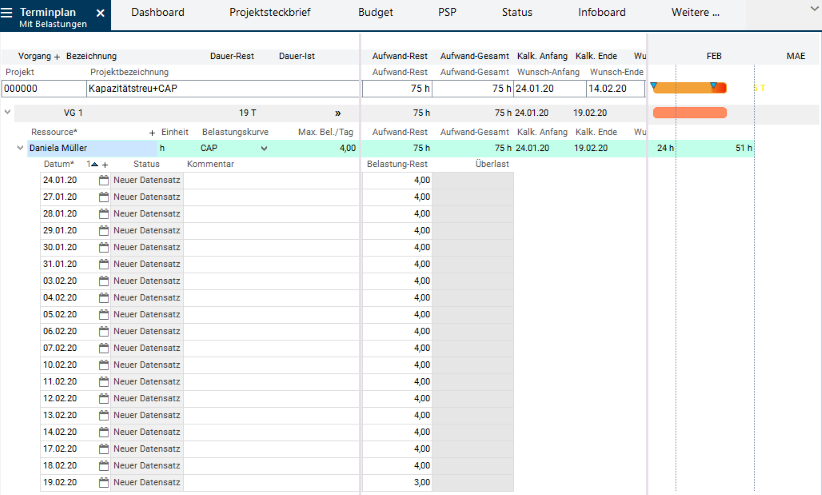Add a new Ressource with plus icon
The image size is (822, 495).
(152, 132)
